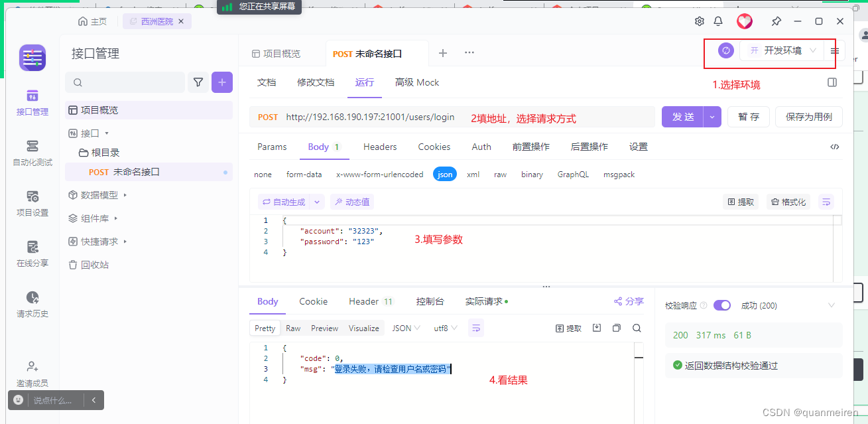Image resolution: width=868 pixels, height=424 pixels.
Task: Click the 动态值 button
Action: pos(352,202)
